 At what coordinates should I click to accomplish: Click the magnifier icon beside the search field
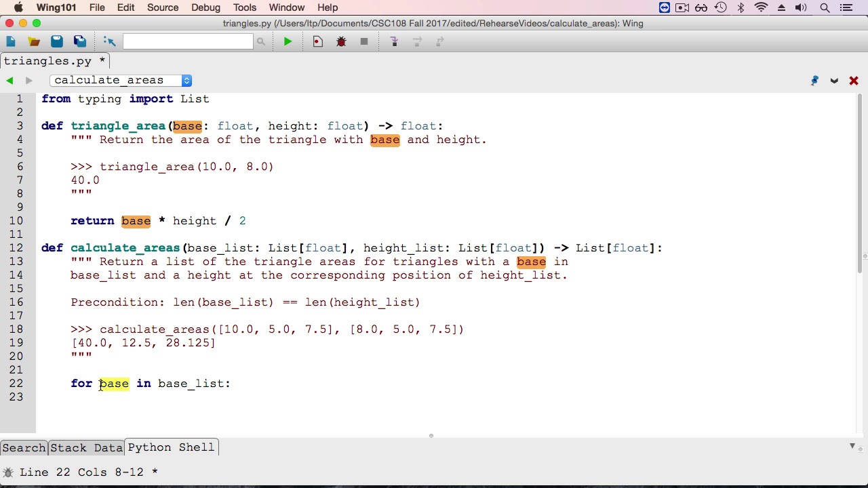click(260, 42)
